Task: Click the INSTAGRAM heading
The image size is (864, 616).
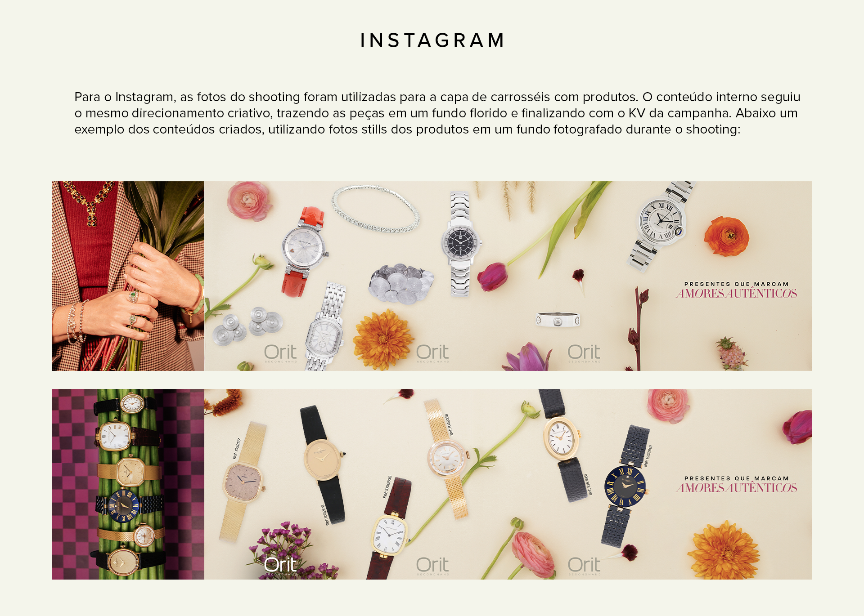Action: pyautogui.click(x=432, y=40)
